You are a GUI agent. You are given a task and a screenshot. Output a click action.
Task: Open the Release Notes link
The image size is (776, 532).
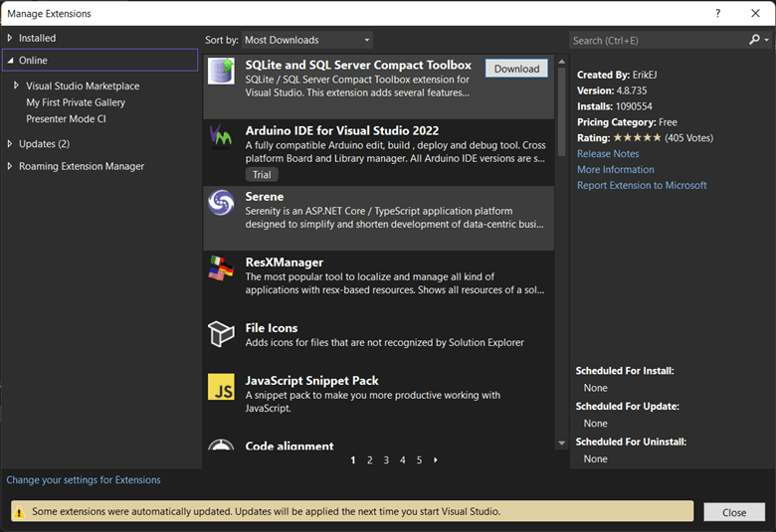(x=608, y=154)
